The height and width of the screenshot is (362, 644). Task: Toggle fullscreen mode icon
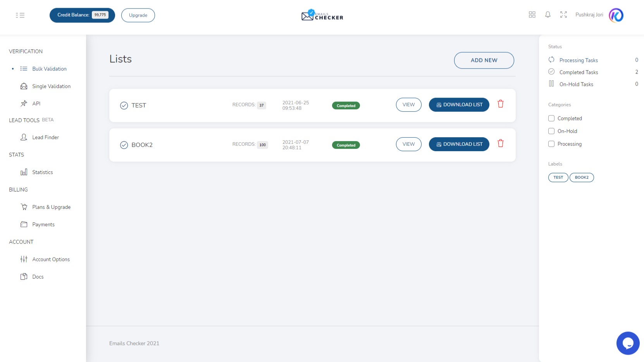click(563, 15)
